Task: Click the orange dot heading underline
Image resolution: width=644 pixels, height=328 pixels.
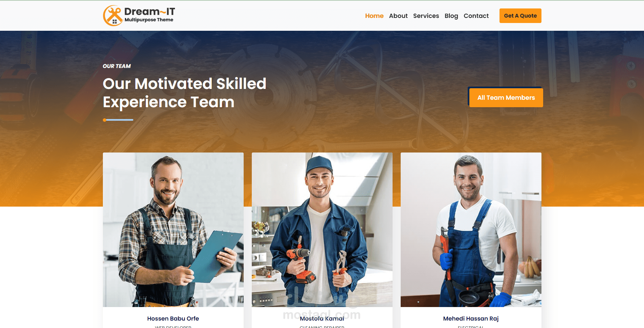Action: (105, 120)
